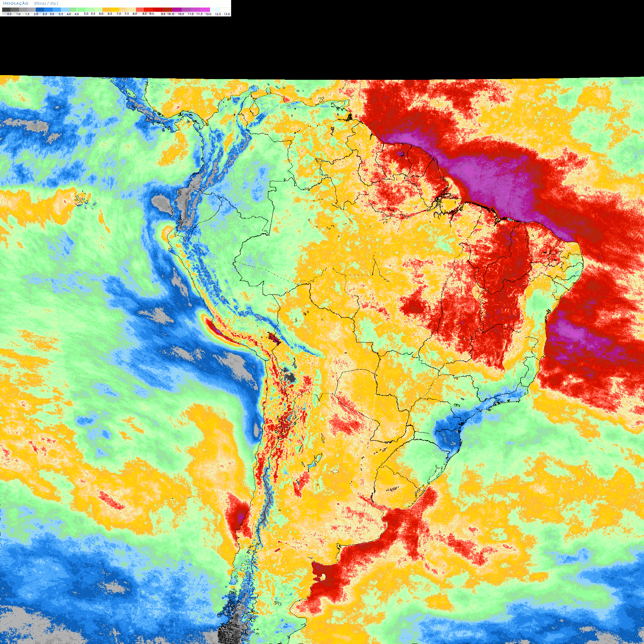Select the bright magenta legend swatch above 11.5
This screenshot has width=644, height=644.
click(205, 10)
